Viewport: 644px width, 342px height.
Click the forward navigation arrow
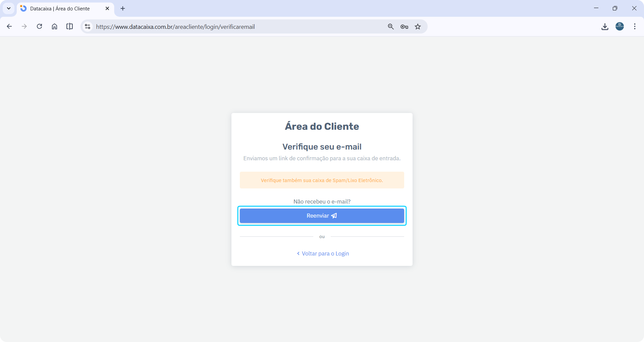pos(24,26)
